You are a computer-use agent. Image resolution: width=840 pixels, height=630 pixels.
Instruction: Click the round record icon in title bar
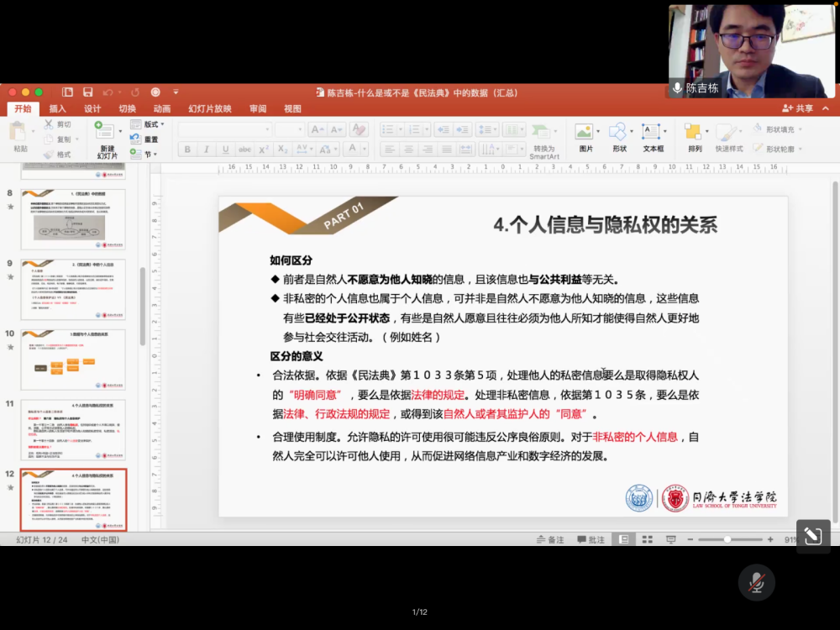tap(155, 92)
